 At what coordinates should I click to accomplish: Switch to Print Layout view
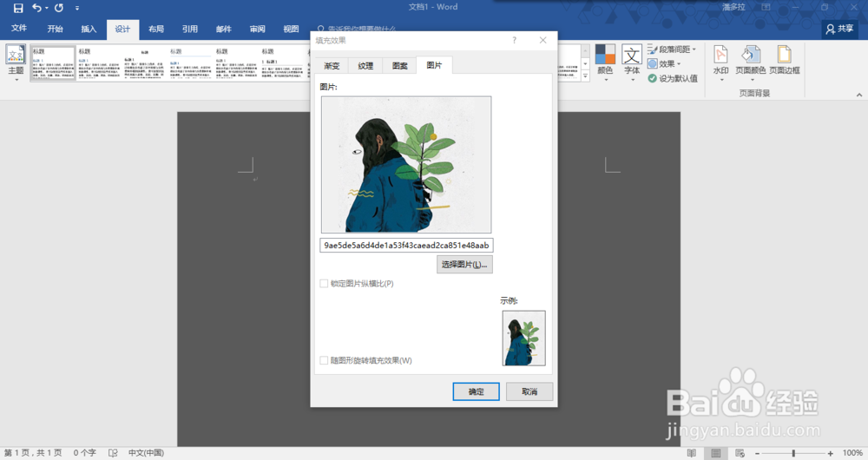click(x=716, y=453)
